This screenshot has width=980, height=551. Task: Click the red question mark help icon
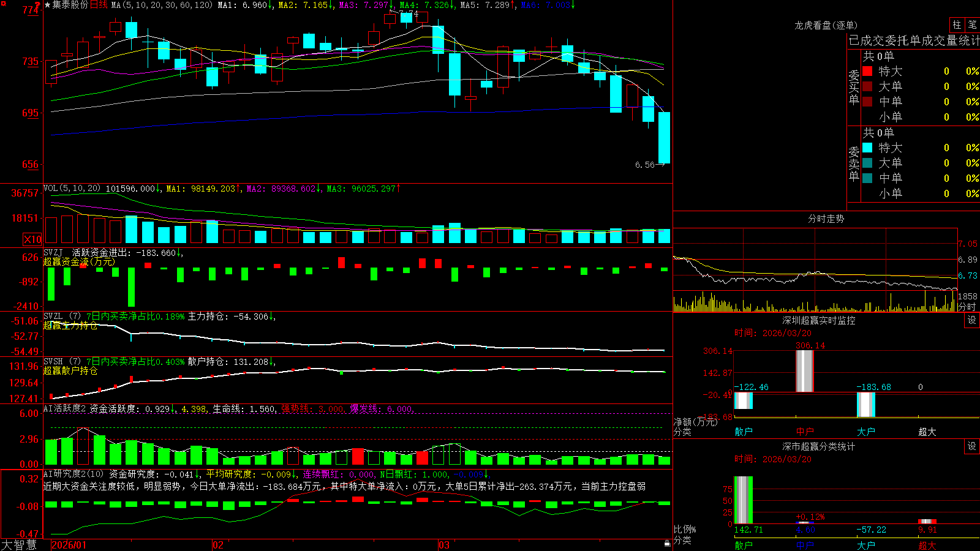click(38, 5)
